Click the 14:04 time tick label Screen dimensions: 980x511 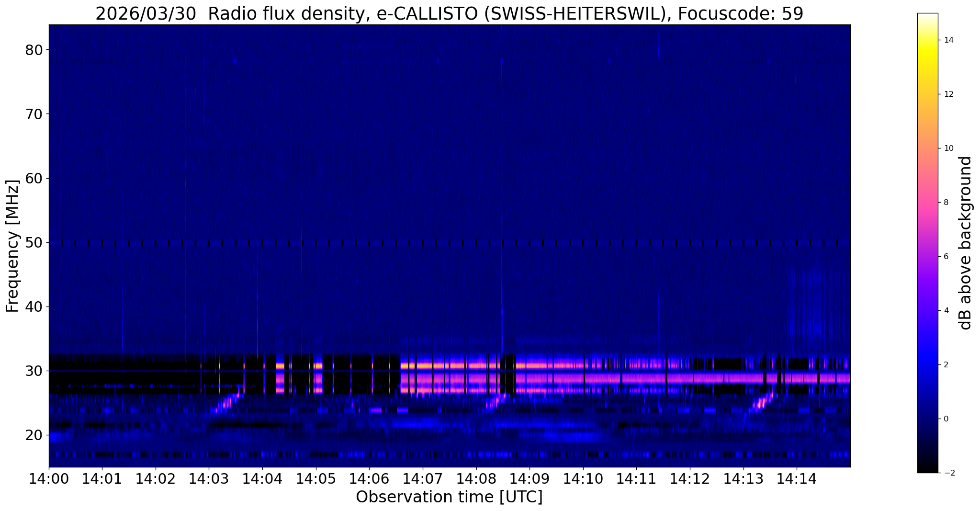click(x=262, y=478)
